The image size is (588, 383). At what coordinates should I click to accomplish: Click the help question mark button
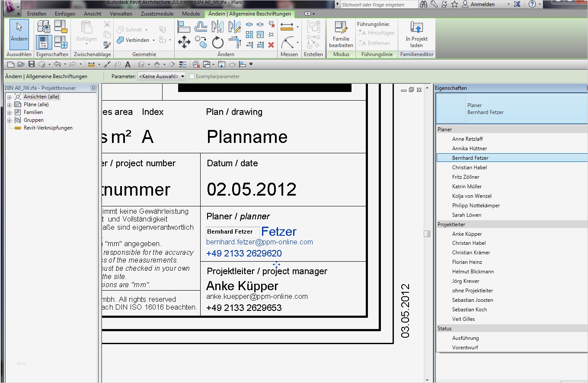tap(532, 4)
